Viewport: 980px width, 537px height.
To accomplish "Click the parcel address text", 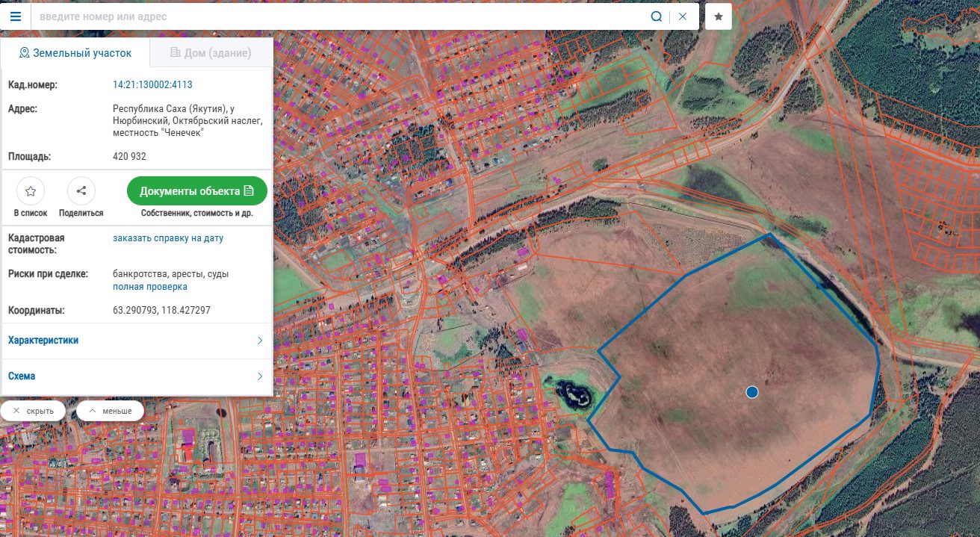I will point(187,121).
